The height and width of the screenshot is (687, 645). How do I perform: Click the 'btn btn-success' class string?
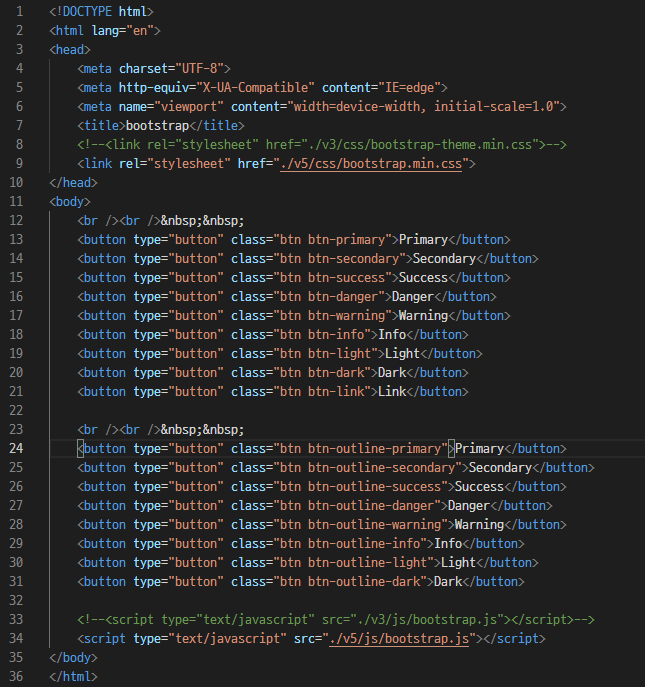tap(332, 277)
